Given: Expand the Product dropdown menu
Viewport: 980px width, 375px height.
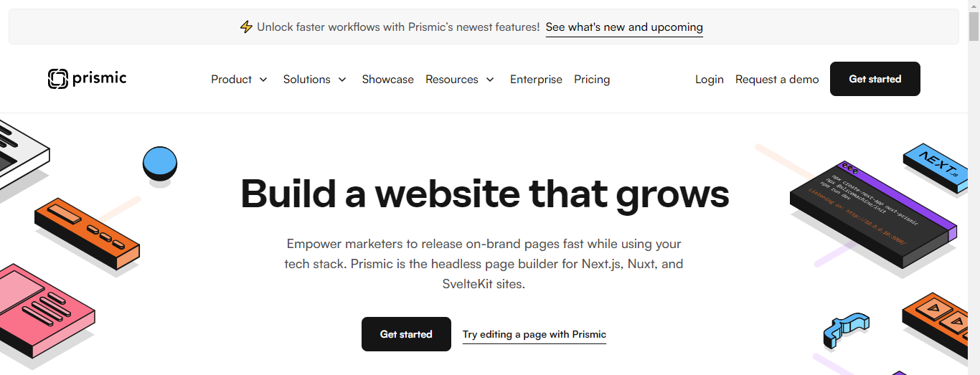Looking at the screenshot, I should point(239,80).
